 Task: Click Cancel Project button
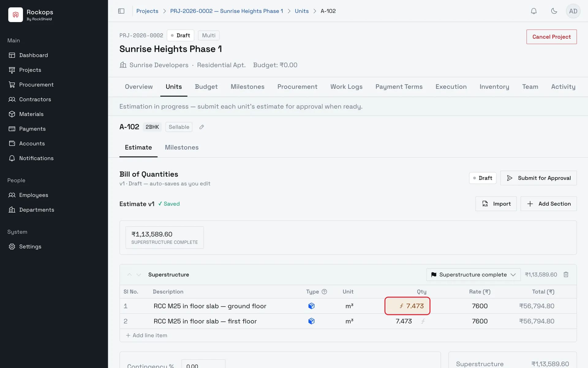551,37
